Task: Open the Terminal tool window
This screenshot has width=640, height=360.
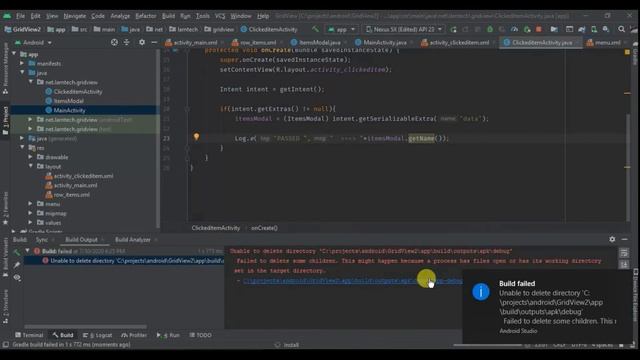Action: [x=29, y=335]
